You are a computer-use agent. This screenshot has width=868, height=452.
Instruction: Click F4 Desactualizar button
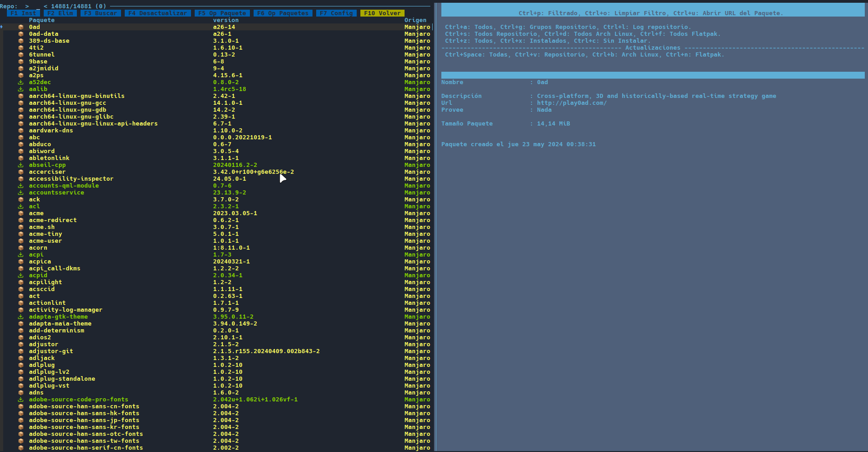(158, 13)
